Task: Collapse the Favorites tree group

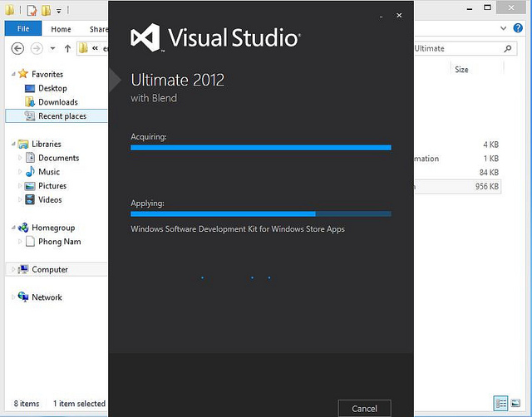Action: [13, 74]
